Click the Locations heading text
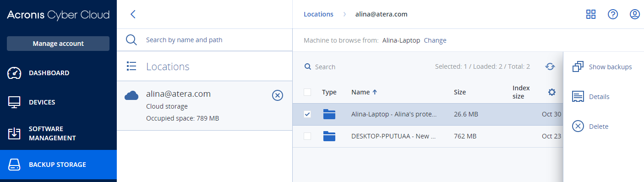This screenshot has width=644, height=182. pyautogui.click(x=168, y=66)
